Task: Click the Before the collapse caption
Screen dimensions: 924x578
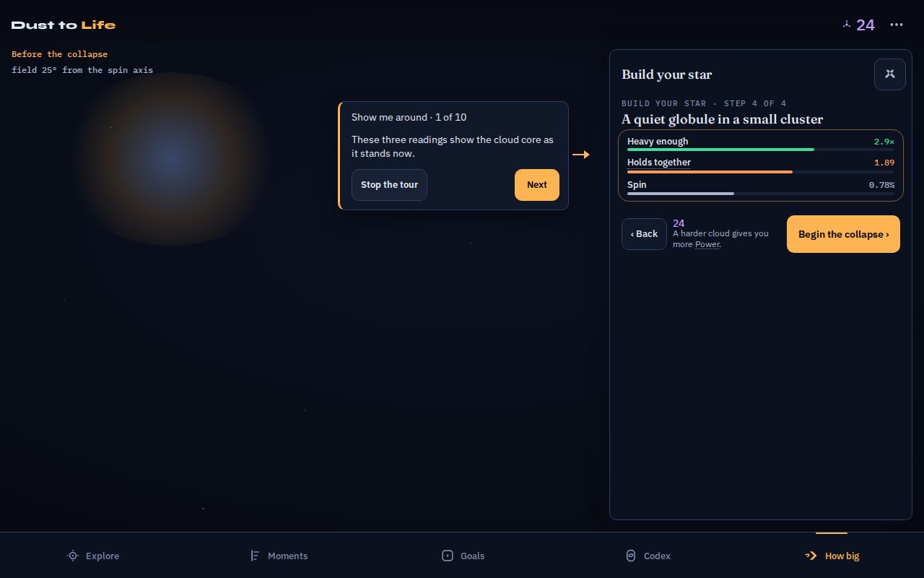Action: (x=59, y=54)
